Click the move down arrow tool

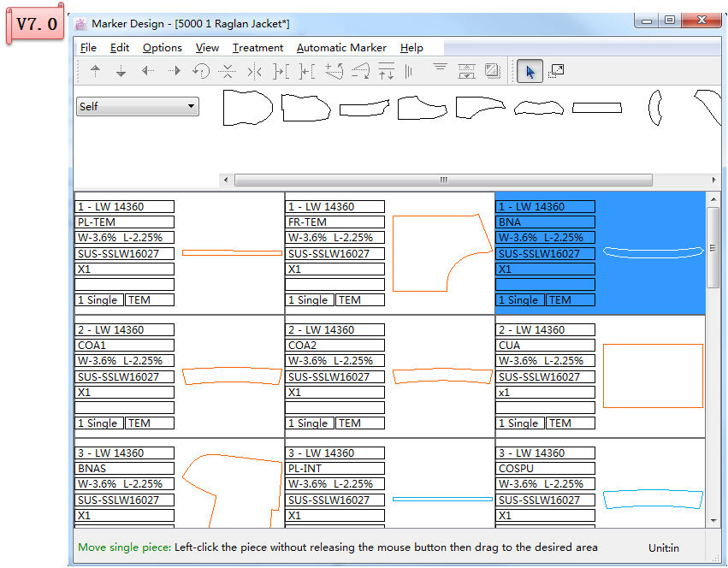point(121,71)
